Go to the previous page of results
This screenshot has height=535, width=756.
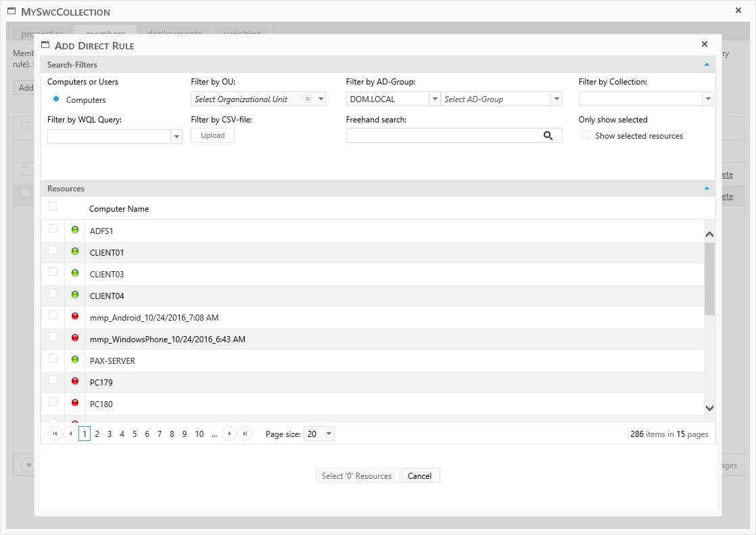click(70, 434)
